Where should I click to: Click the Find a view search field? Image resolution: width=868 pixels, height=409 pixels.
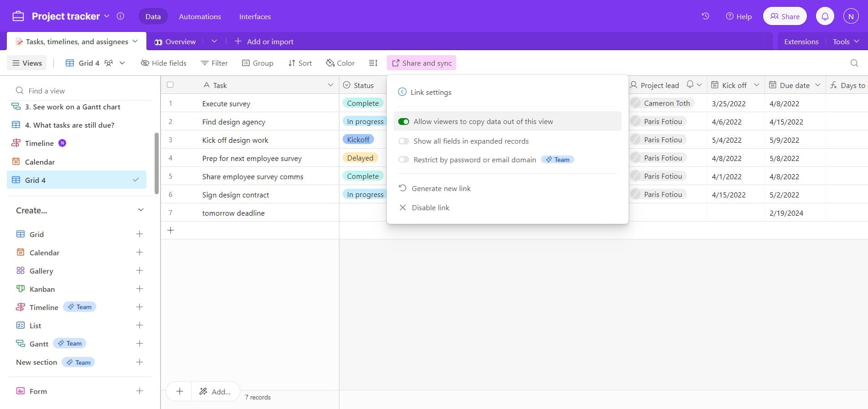coord(82,91)
